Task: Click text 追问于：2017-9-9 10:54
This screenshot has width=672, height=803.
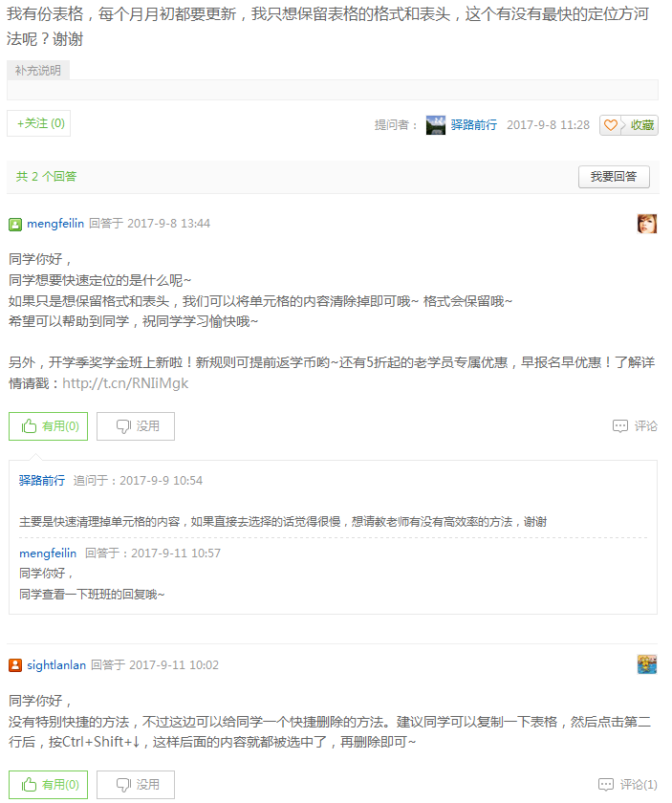Action: click(x=138, y=480)
